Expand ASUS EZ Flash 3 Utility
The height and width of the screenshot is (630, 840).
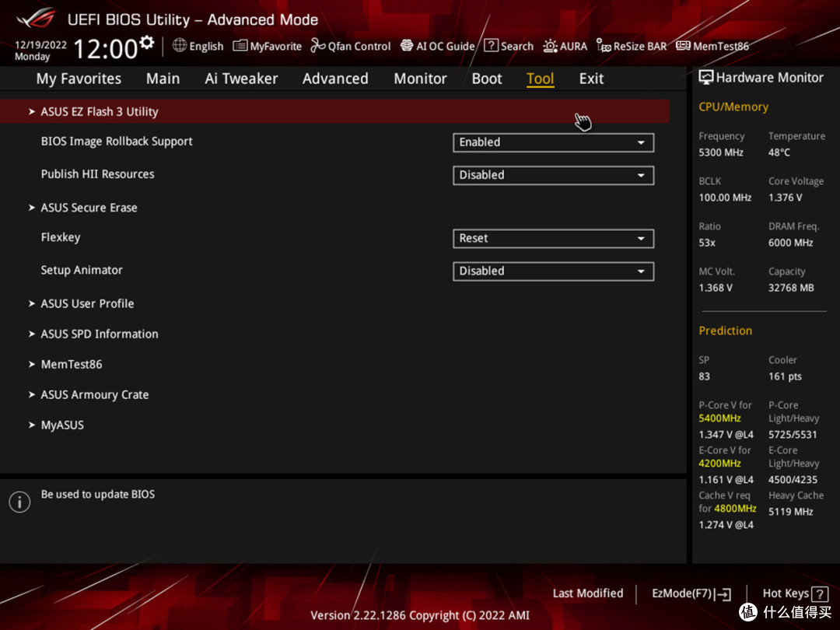[x=334, y=111]
